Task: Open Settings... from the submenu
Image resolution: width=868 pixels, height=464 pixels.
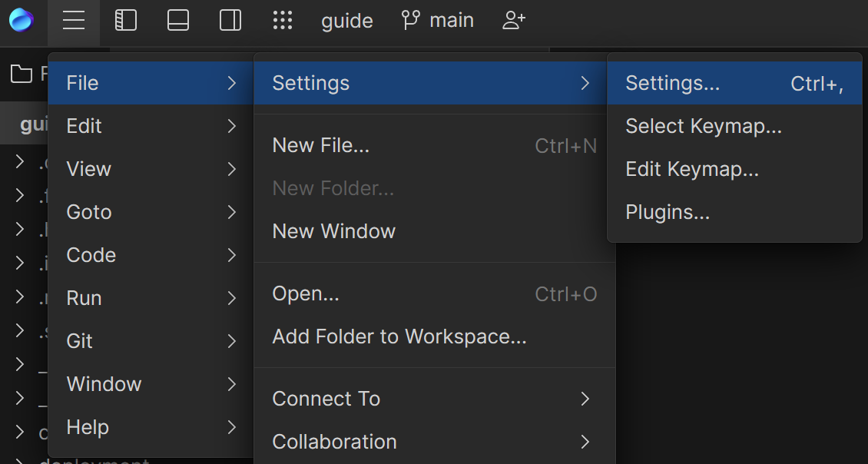Action: [673, 83]
